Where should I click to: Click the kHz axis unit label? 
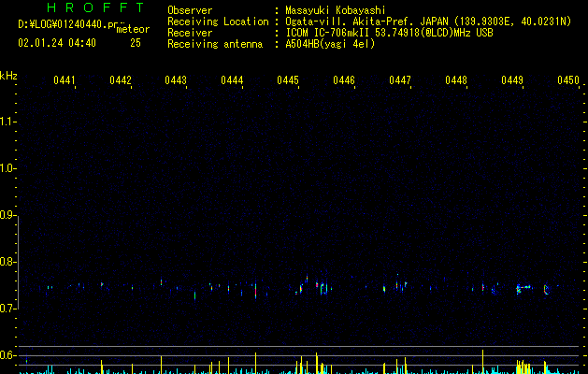click(8, 76)
